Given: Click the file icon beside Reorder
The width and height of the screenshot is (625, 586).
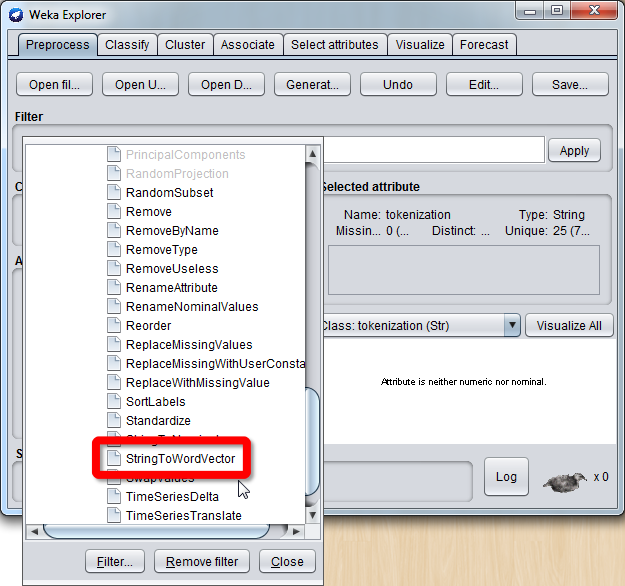Looking at the screenshot, I should pos(114,325).
